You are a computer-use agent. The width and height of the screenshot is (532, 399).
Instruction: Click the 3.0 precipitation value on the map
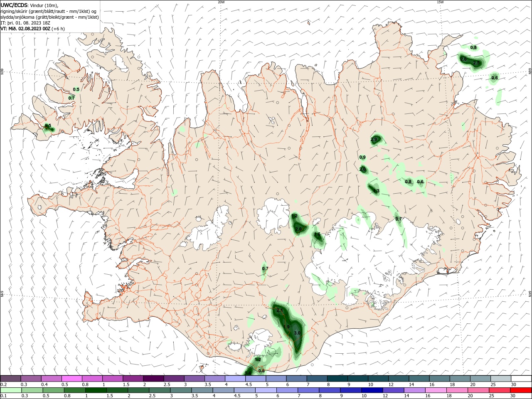point(297,333)
